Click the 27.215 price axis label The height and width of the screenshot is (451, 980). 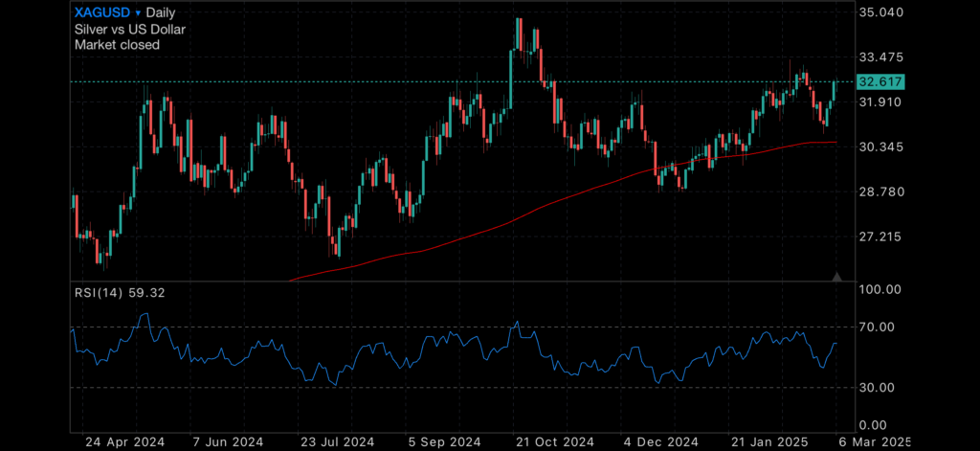[879, 237]
